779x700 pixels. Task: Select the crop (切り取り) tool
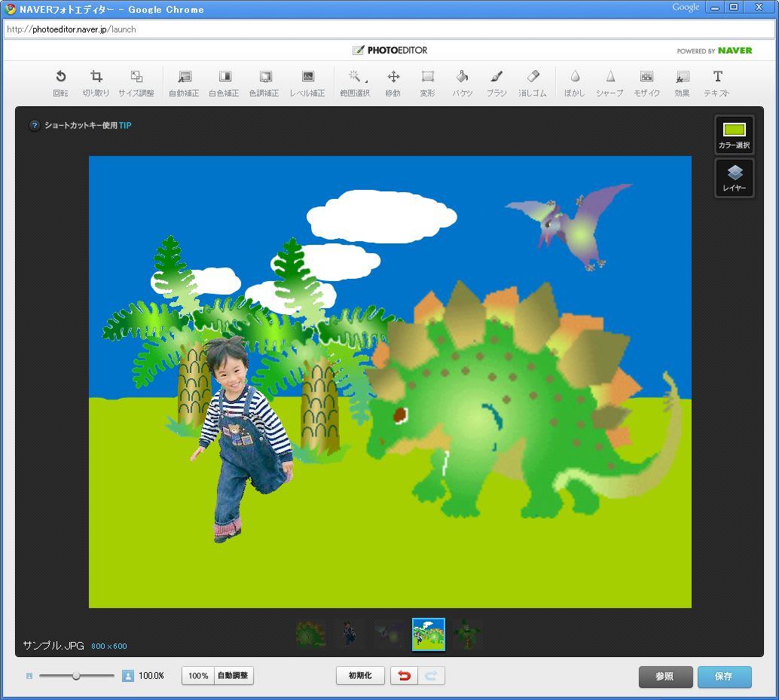tap(96, 83)
